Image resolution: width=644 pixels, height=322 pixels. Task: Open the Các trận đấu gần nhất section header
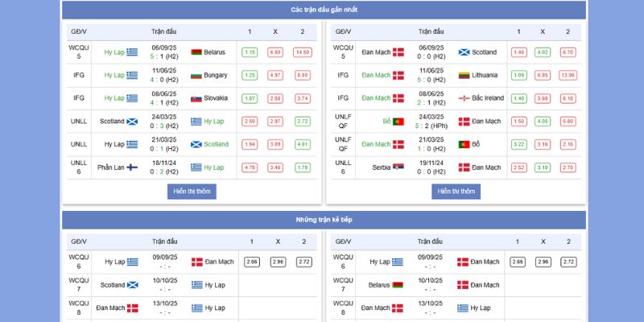(x=324, y=10)
